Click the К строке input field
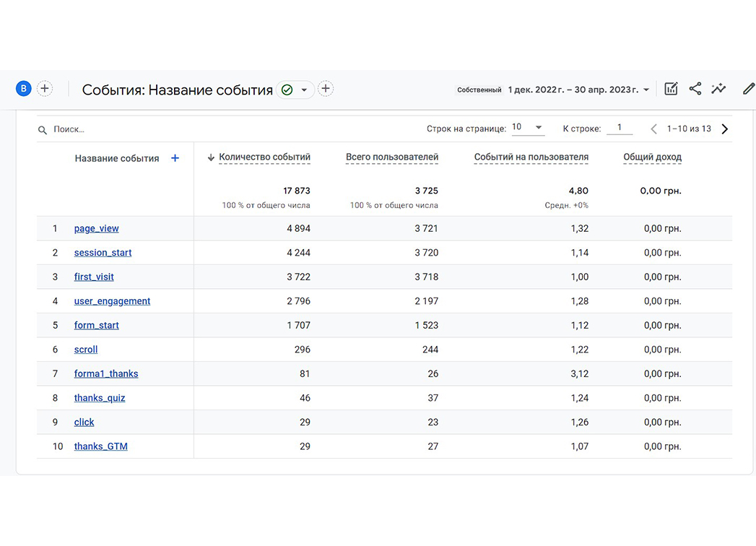This screenshot has height=546, width=756. tap(620, 128)
